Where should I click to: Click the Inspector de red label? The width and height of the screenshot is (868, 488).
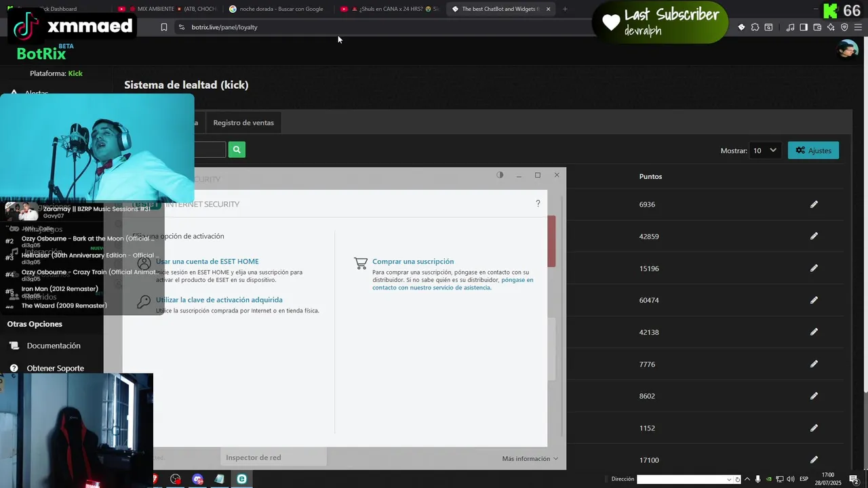click(253, 457)
